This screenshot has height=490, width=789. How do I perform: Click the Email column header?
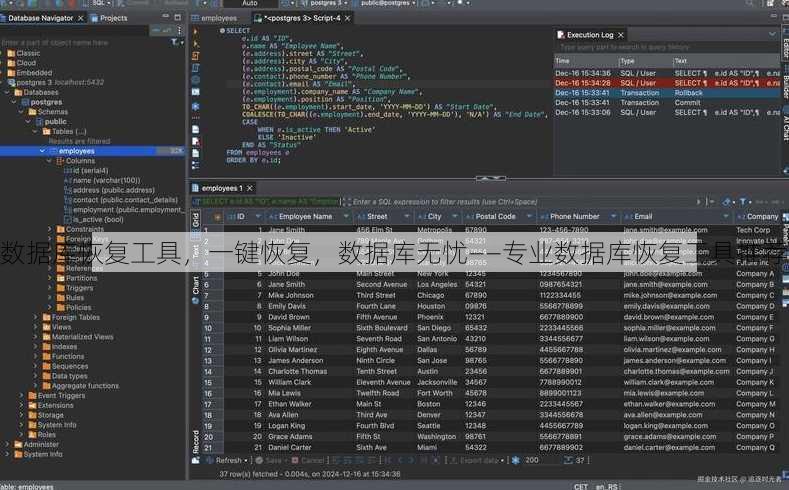coord(676,217)
